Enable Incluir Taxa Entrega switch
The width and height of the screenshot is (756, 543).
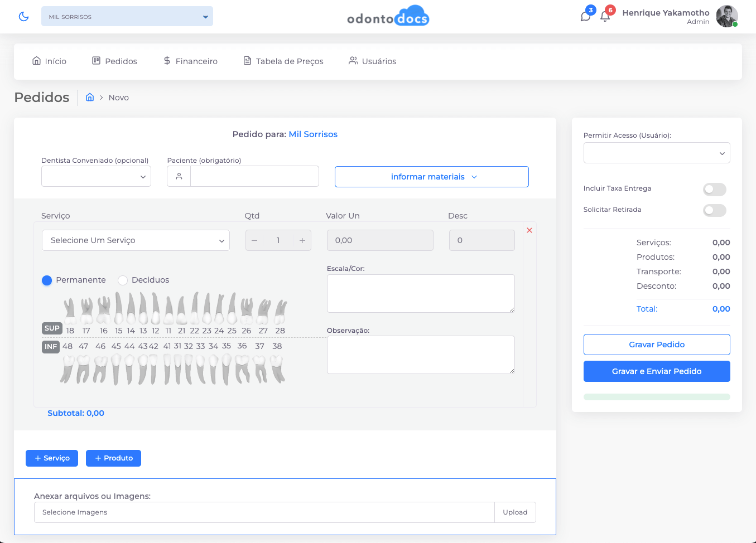pos(714,190)
